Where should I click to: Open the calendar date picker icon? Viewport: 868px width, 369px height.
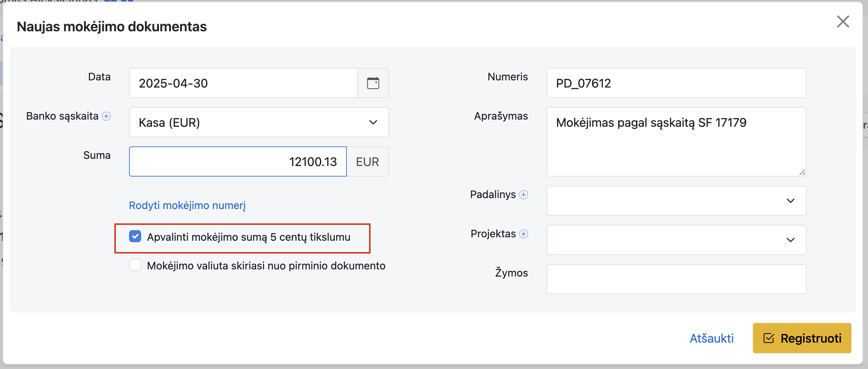(x=373, y=83)
